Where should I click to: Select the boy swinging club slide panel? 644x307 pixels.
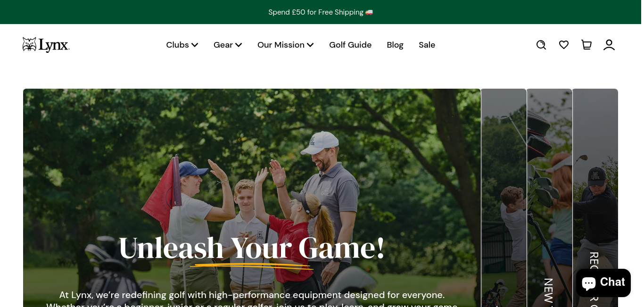504,198
